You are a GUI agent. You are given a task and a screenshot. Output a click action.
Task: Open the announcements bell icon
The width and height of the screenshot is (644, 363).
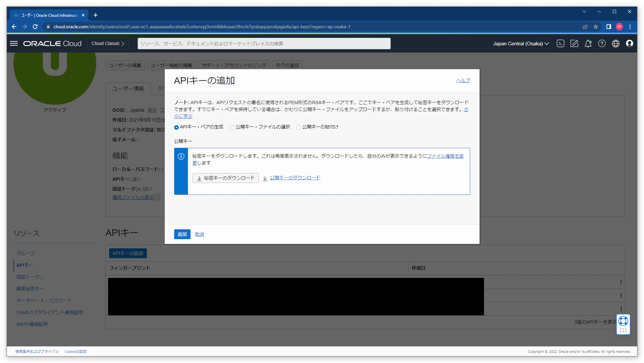[588, 43]
